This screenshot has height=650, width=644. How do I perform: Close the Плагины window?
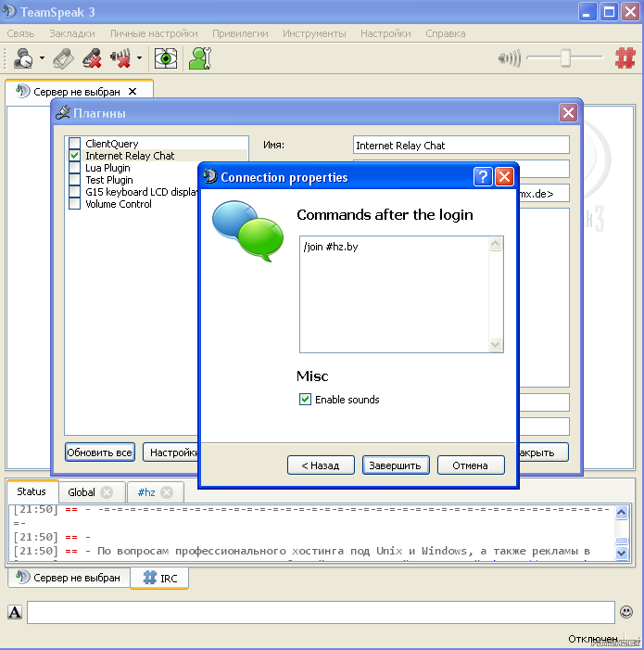pyautogui.click(x=568, y=112)
